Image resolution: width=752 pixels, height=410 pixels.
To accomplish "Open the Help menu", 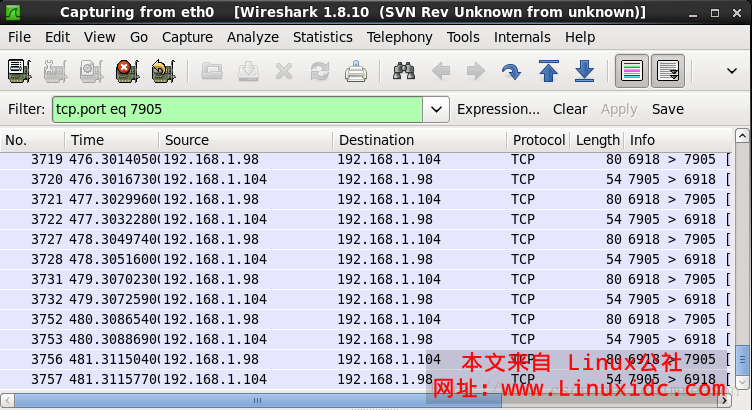I will (580, 37).
